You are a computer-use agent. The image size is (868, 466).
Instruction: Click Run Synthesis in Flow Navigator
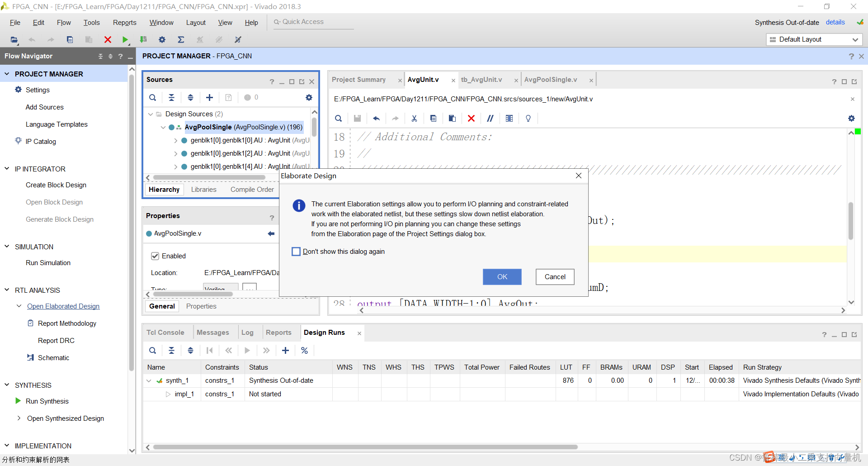[x=47, y=401]
